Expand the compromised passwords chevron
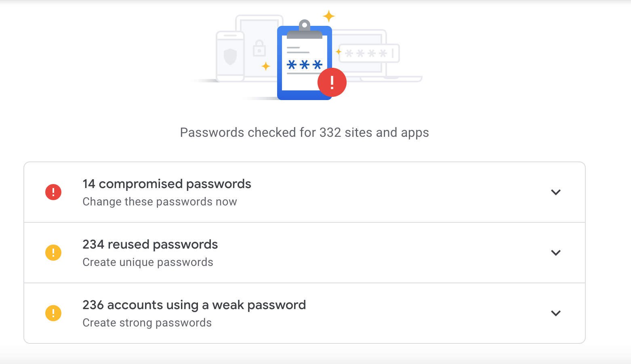Viewport: 631px width, 364px height. 556,192
